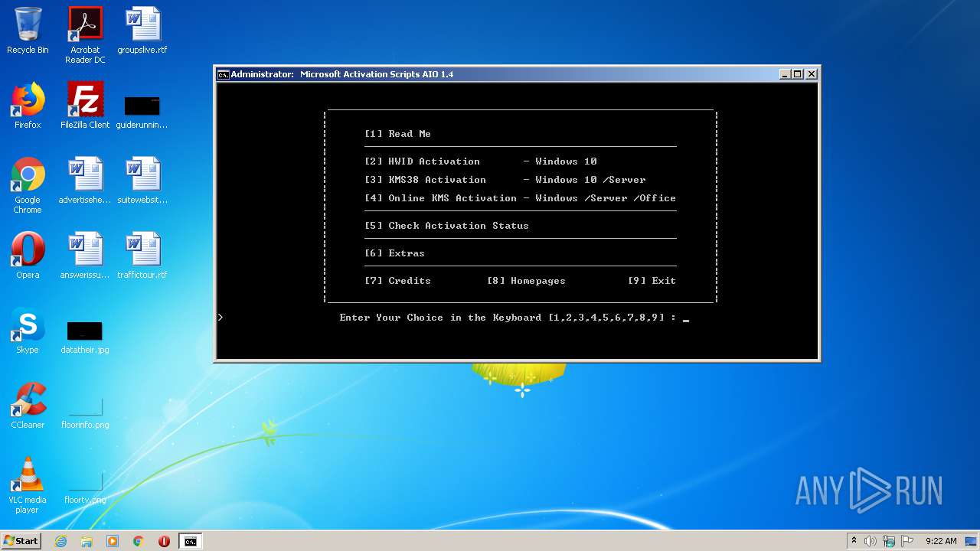
Task: Click the '[7] Credits' text
Action: tap(397, 281)
